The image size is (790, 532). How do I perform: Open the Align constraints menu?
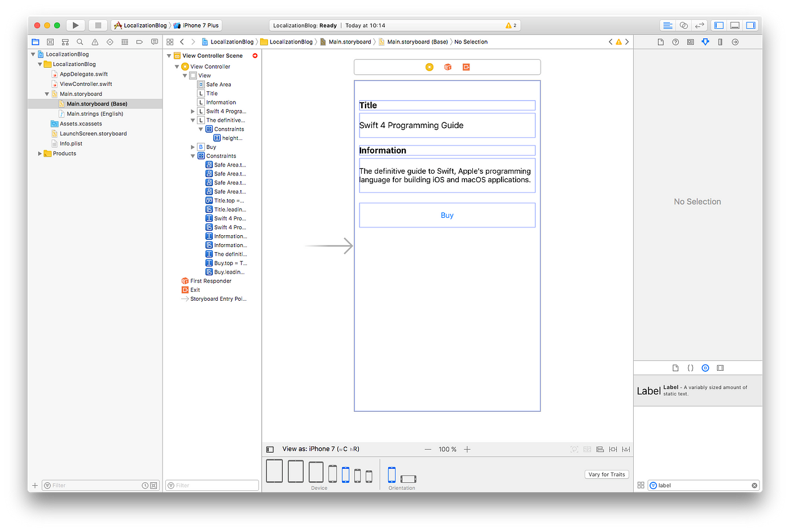tap(600, 450)
